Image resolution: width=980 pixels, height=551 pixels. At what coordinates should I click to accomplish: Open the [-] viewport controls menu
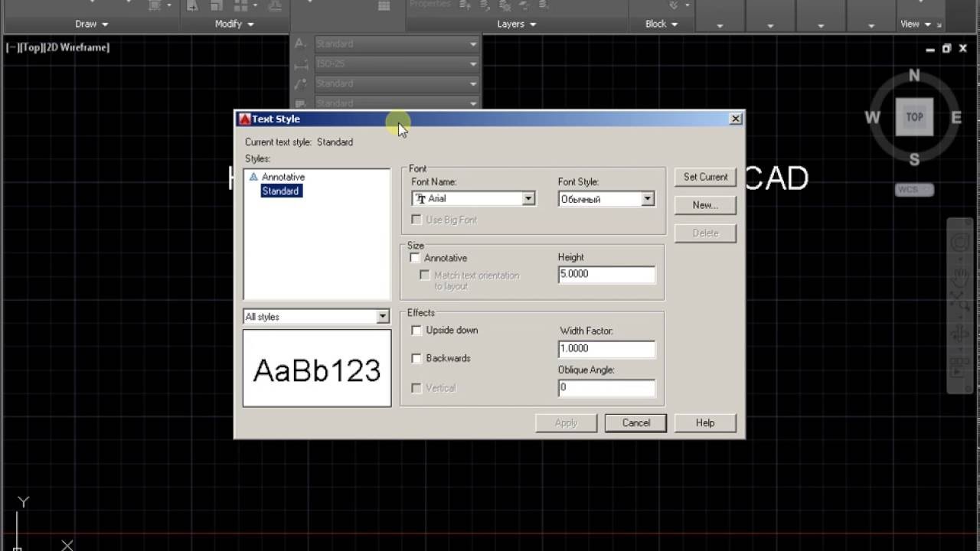[11, 47]
